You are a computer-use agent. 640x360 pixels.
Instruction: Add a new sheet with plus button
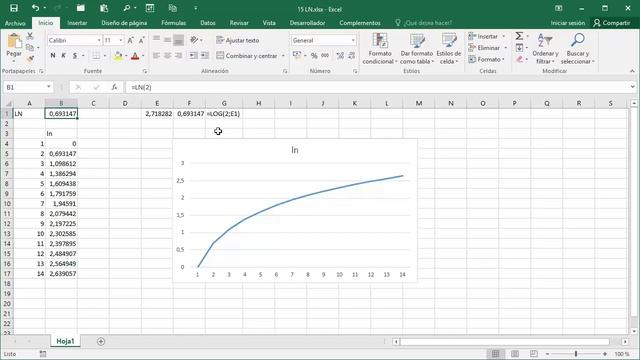pyautogui.click(x=101, y=341)
